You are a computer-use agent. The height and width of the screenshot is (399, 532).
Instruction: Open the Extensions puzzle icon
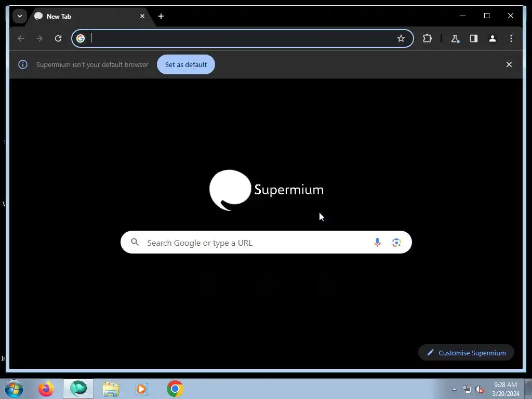(427, 38)
